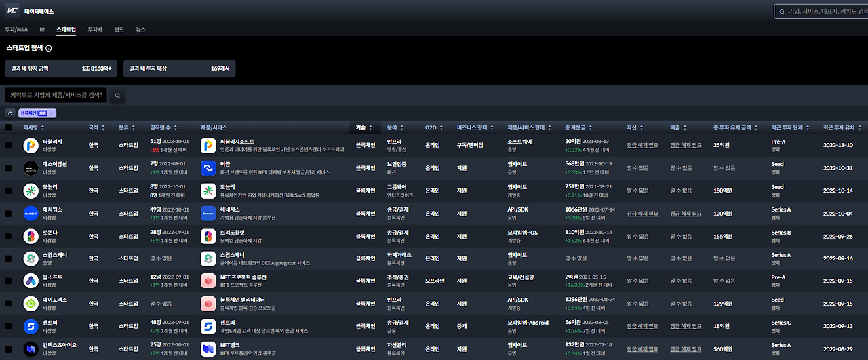This screenshot has height=360, width=868.
Task: Switch to the 투자자 tab
Action: 96,30
